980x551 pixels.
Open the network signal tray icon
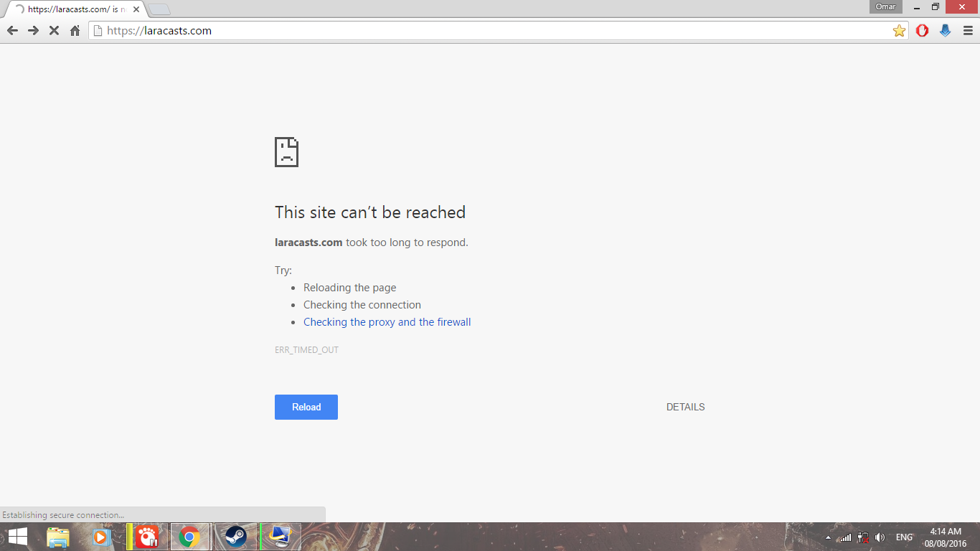coord(846,537)
